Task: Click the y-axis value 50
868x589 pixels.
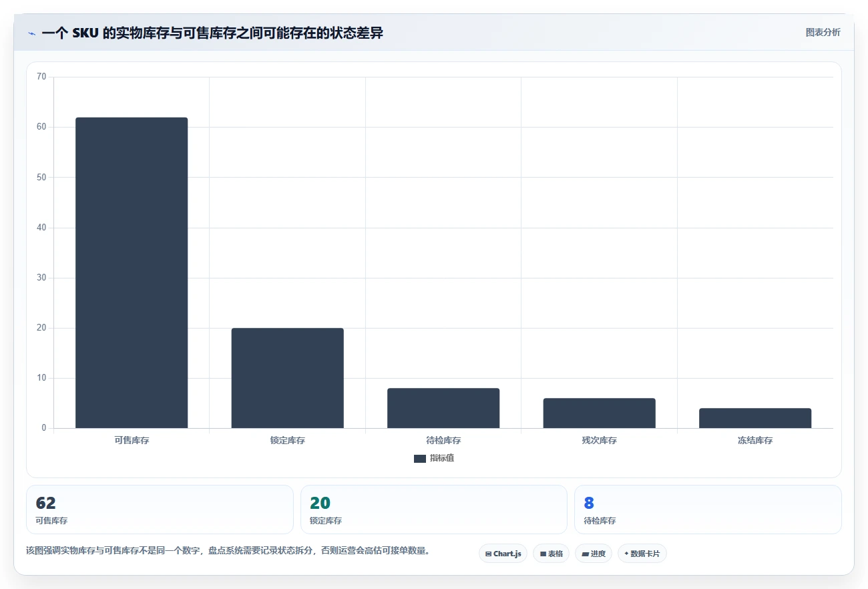Action: pos(41,177)
